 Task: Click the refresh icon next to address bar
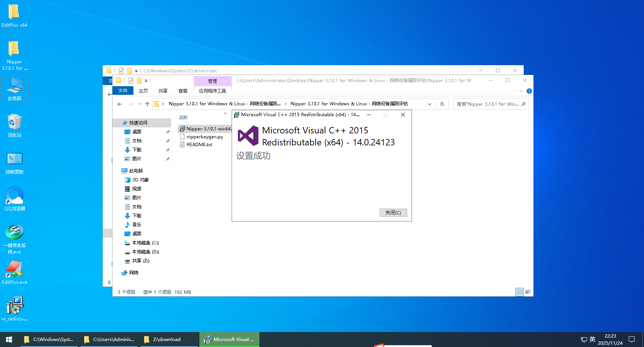pyautogui.click(x=442, y=104)
